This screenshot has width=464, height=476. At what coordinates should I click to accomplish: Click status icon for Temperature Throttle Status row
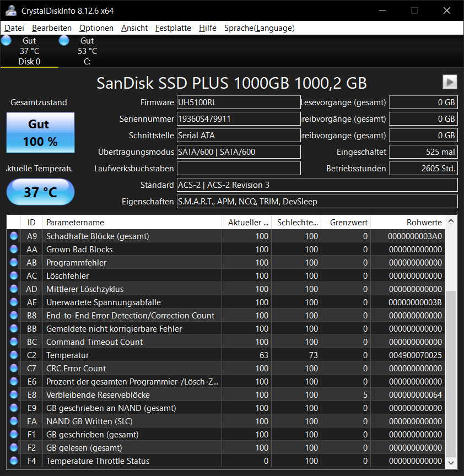coord(14,461)
